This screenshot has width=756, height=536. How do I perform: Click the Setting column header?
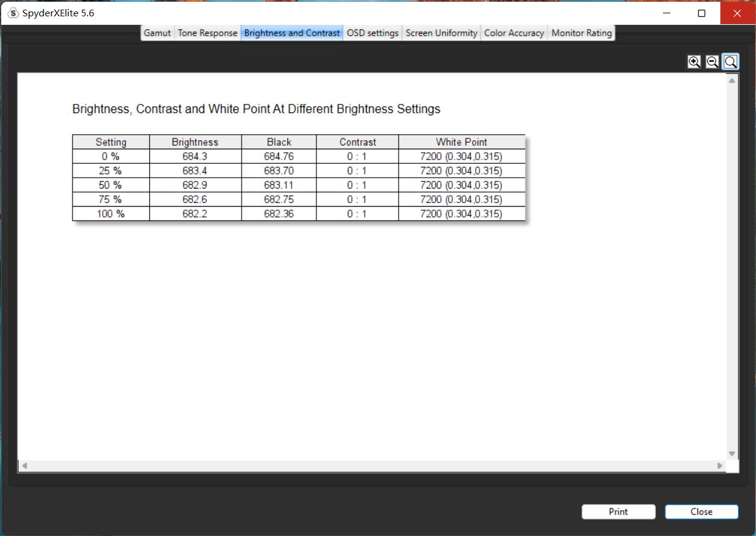click(x=111, y=142)
